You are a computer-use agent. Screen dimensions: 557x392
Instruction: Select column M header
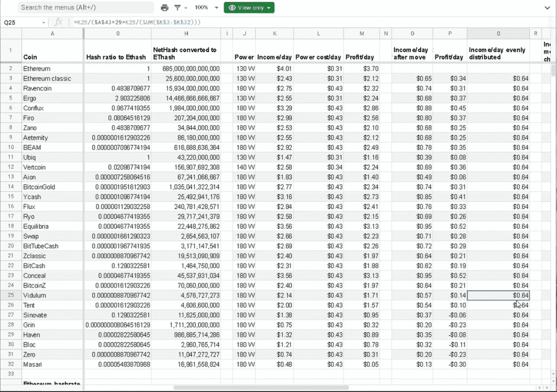(362, 33)
